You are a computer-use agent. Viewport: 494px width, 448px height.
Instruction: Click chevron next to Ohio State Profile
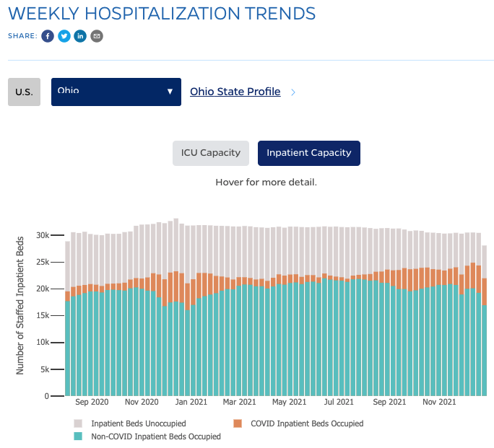coord(293,92)
